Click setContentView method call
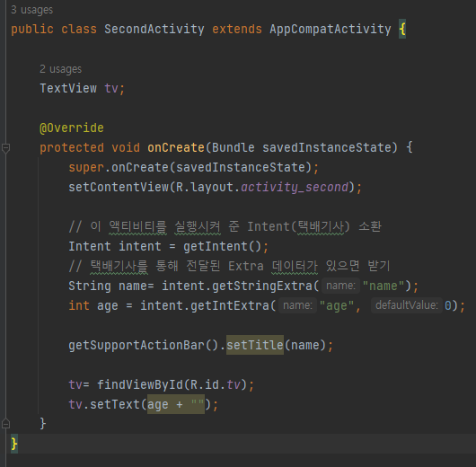Screen dimensions: 476x467 [x=119, y=187]
